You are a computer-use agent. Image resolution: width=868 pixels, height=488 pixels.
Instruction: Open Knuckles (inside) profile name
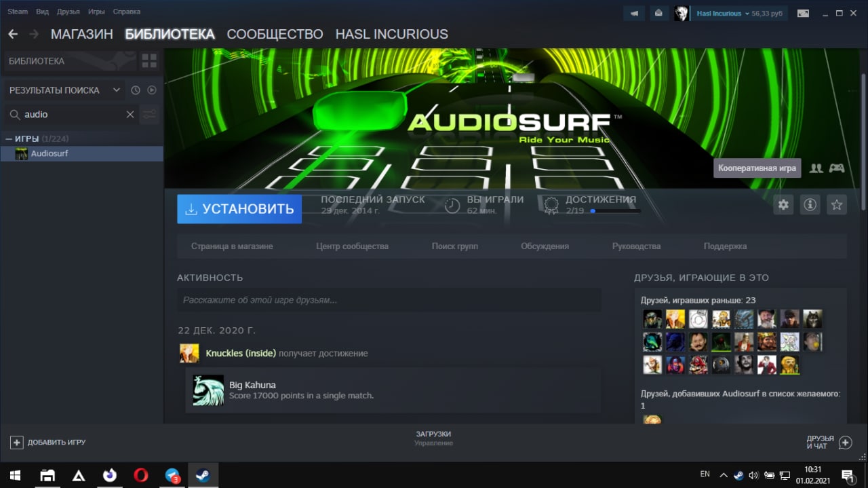point(241,354)
